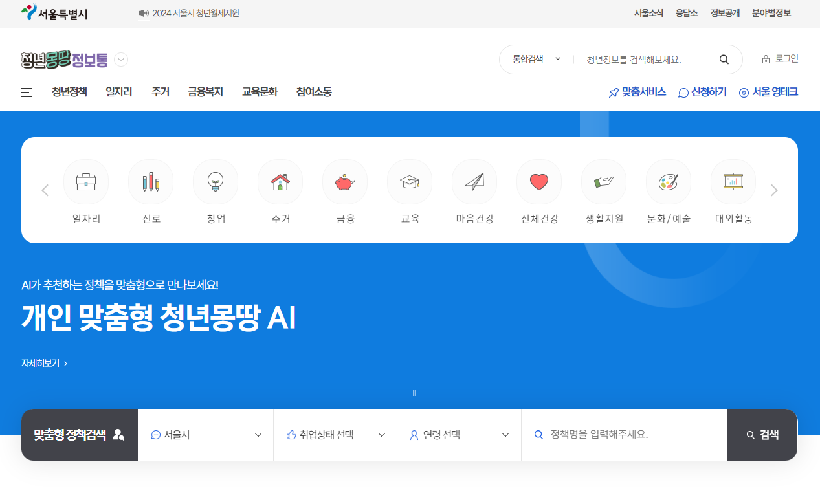
Task: Click the pin icon beside 맞춤서비스
Action: [614, 93]
